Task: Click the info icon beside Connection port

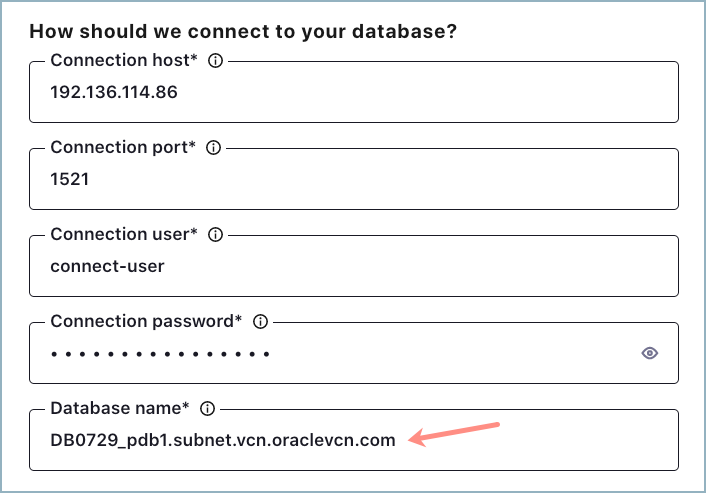Action: (x=212, y=148)
